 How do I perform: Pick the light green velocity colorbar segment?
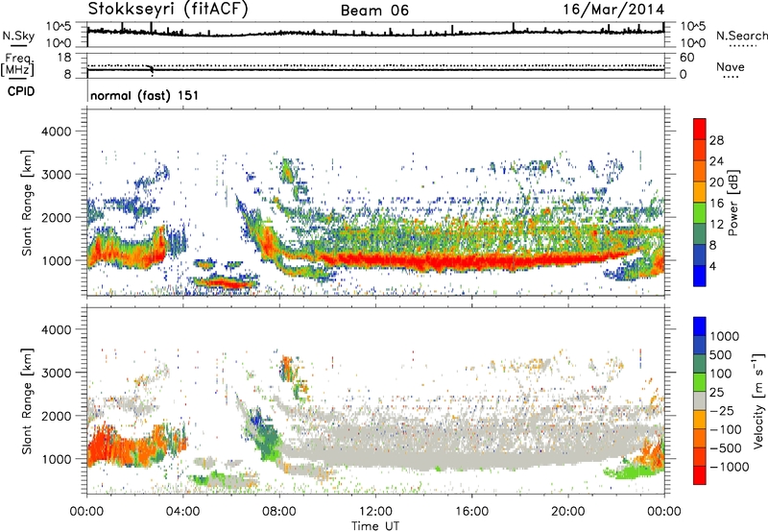[x=700, y=382]
